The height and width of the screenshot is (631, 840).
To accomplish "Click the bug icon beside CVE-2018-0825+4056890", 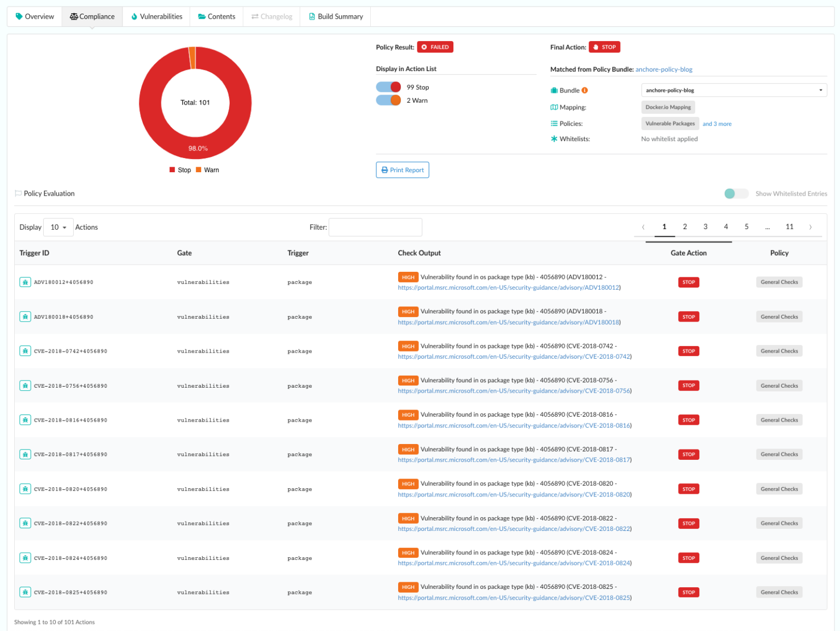I will pyautogui.click(x=25, y=592).
